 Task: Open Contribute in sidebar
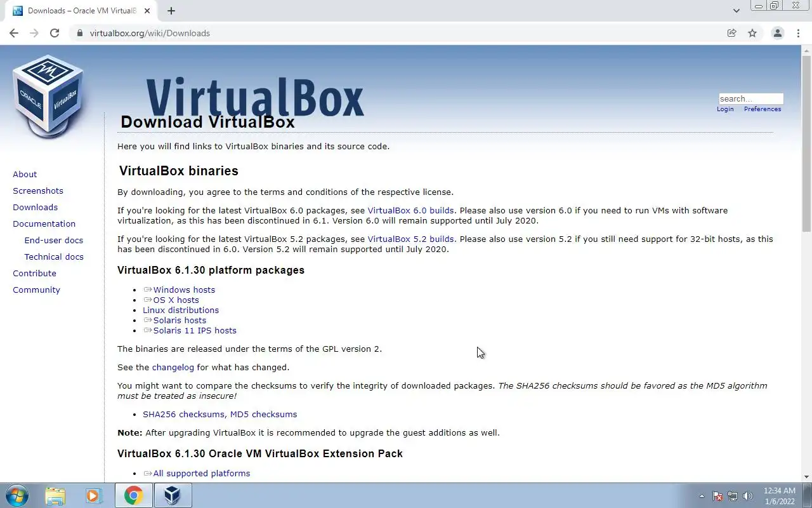[x=34, y=273]
